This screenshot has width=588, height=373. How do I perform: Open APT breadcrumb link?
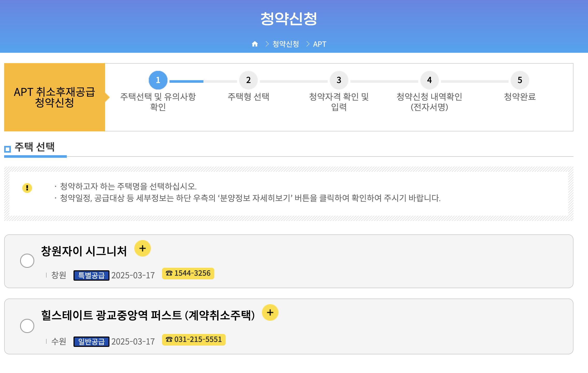point(320,44)
